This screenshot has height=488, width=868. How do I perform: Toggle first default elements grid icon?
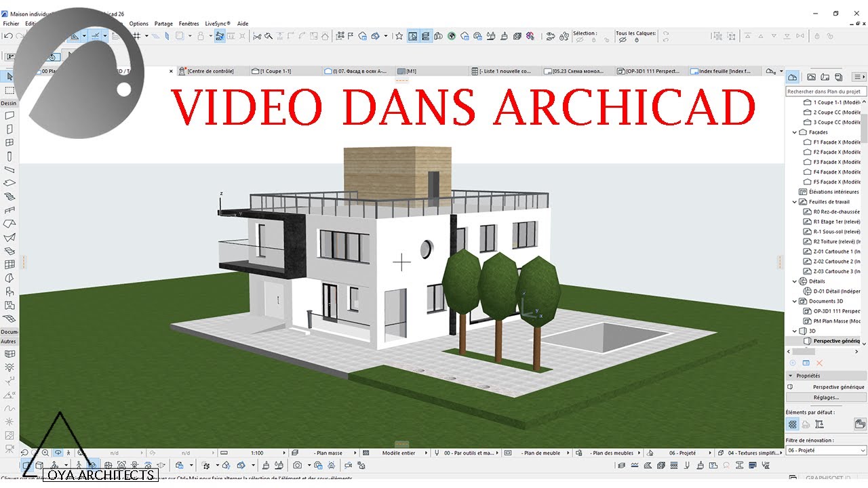[792, 424]
